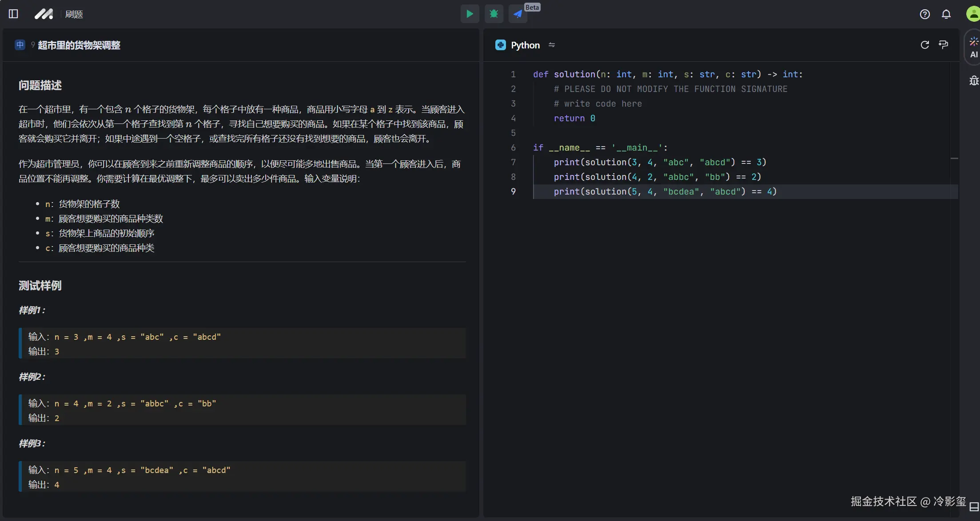
Task: Toggle the bottom panel layout icon
Action: [x=974, y=507]
